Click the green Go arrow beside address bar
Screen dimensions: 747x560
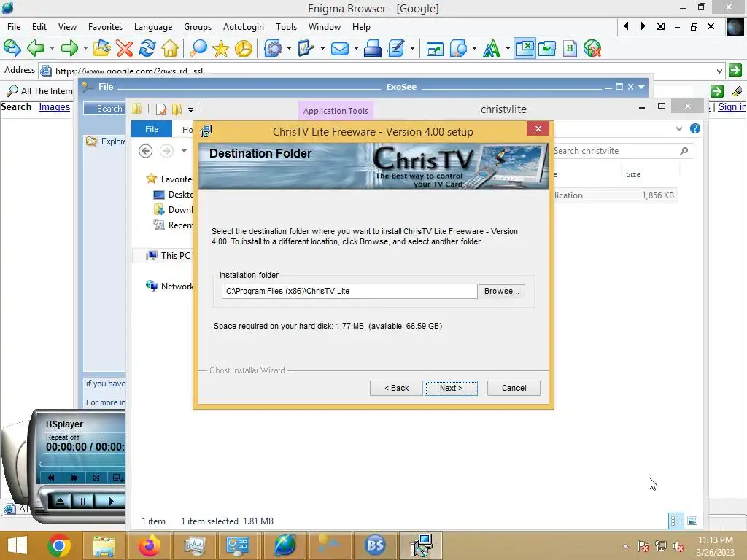click(735, 70)
